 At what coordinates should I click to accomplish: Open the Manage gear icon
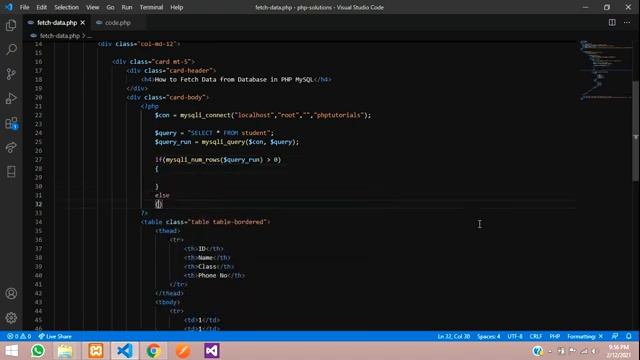(x=11, y=318)
